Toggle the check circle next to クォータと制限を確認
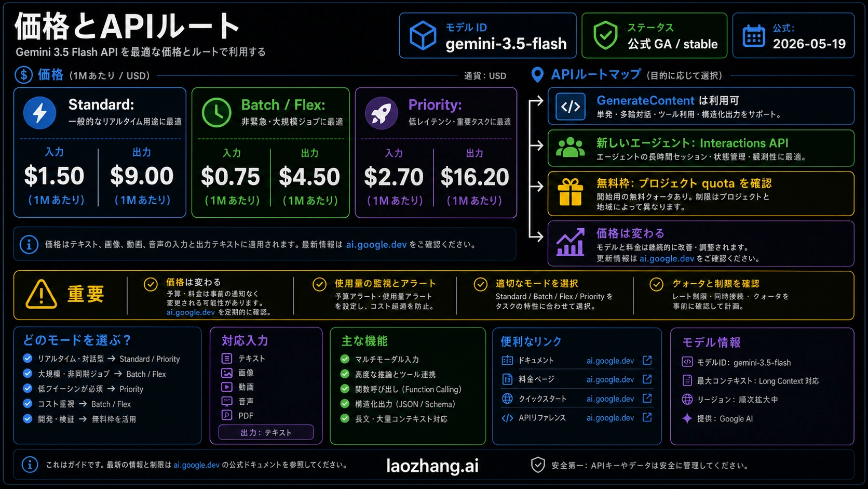Screen dimensions: 868x489 [657, 284]
